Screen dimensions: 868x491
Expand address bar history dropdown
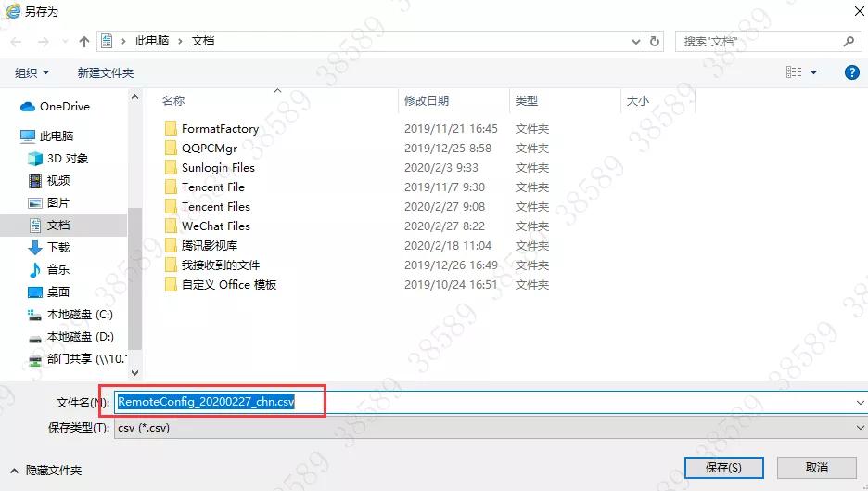pyautogui.click(x=635, y=42)
